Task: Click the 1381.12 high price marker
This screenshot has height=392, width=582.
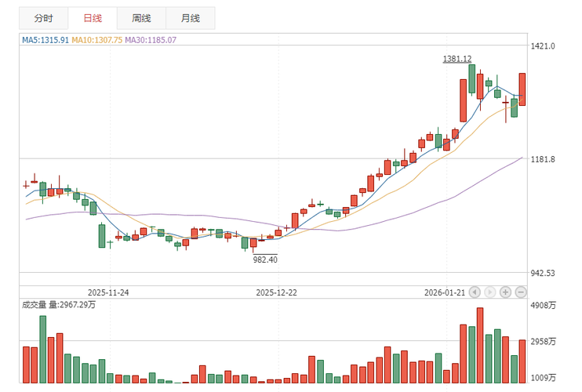Action: point(457,59)
